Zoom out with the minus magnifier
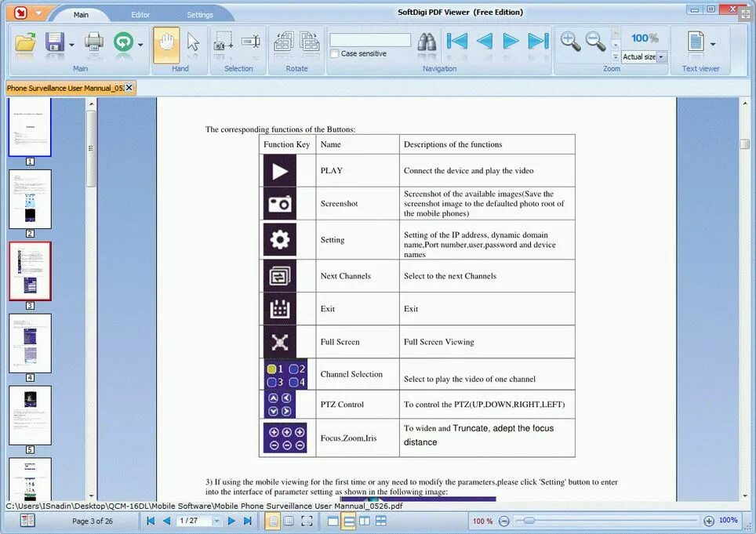756x534 pixels. 595,42
